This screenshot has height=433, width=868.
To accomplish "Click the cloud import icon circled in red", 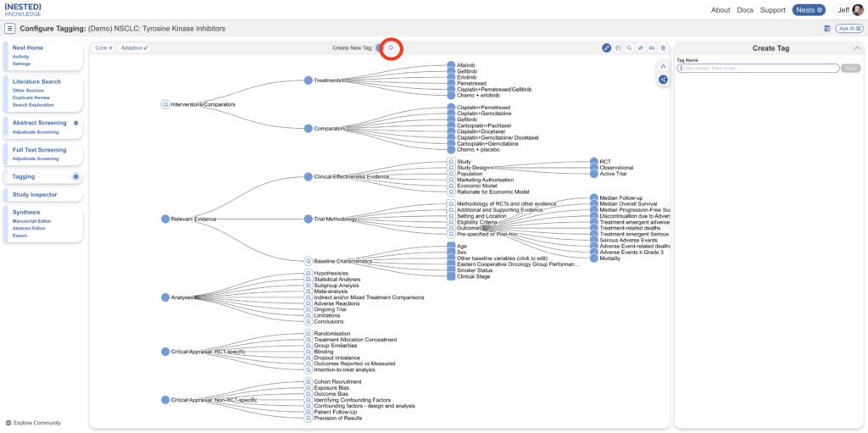I will (391, 47).
